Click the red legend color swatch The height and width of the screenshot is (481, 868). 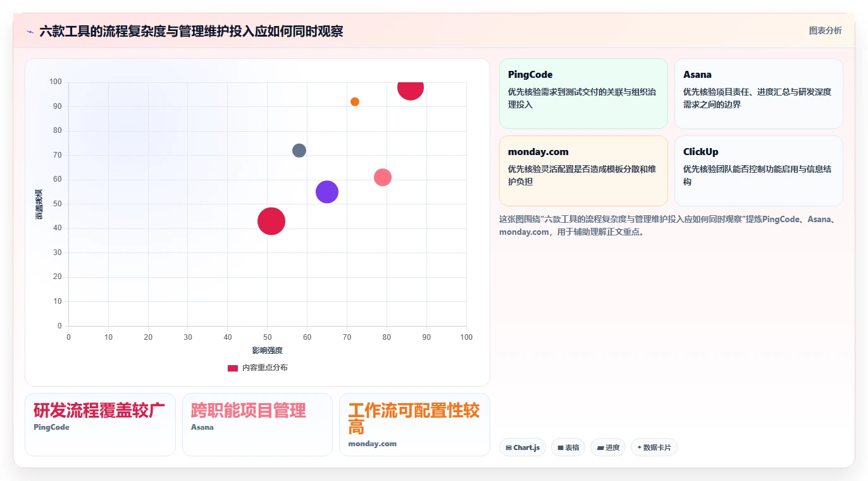pos(233,368)
